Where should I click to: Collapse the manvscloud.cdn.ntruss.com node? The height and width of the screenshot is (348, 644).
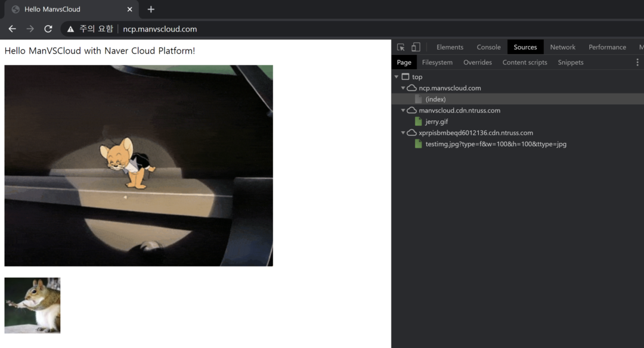[403, 111]
